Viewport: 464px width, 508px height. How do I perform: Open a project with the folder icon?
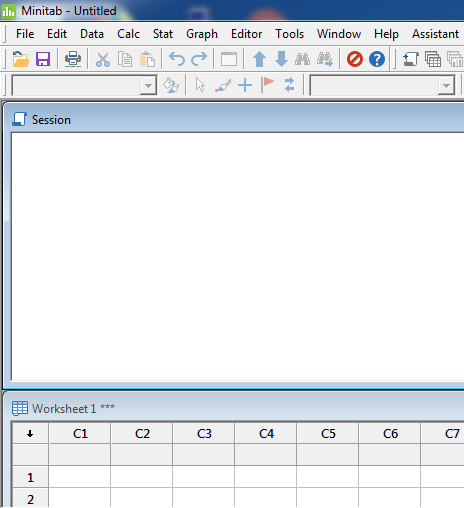click(21, 59)
